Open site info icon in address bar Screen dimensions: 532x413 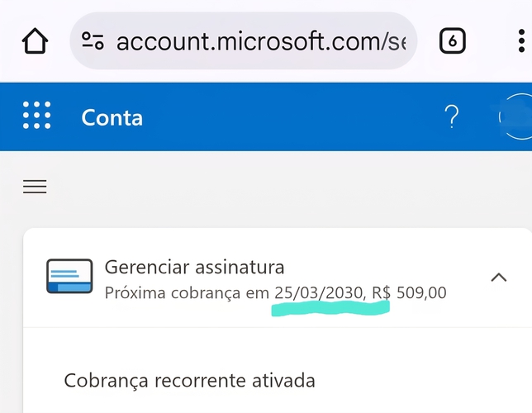pos(93,41)
